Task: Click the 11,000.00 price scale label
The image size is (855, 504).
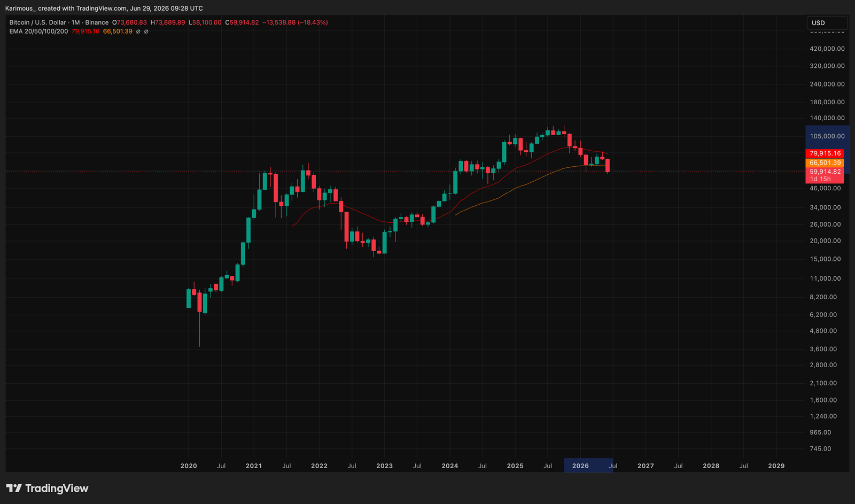Action: [x=826, y=278]
